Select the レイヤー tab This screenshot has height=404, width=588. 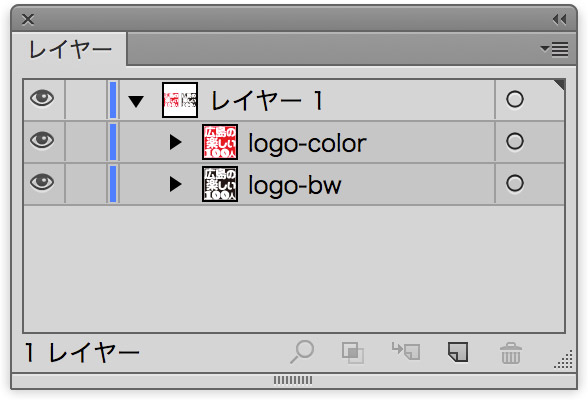click(70, 50)
